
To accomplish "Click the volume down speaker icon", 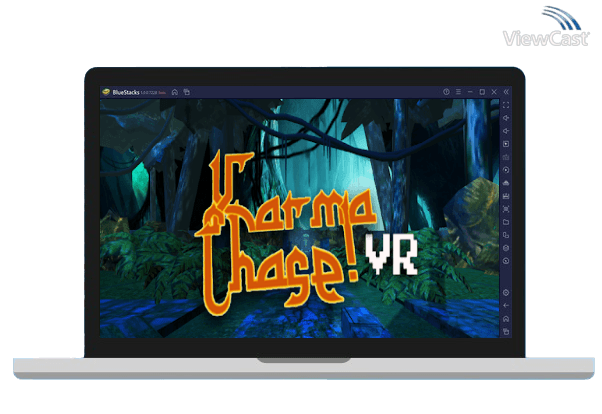I will [x=506, y=131].
